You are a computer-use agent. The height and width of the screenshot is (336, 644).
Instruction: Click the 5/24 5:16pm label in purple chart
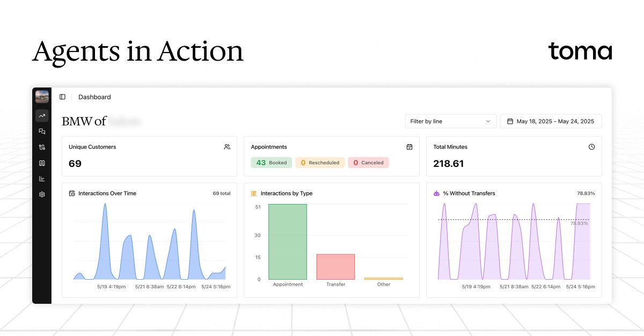coord(581,287)
